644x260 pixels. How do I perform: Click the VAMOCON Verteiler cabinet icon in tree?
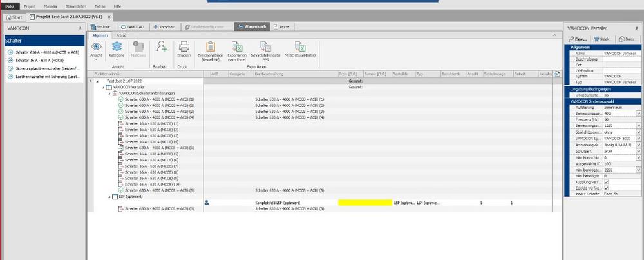[x=109, y=87]
